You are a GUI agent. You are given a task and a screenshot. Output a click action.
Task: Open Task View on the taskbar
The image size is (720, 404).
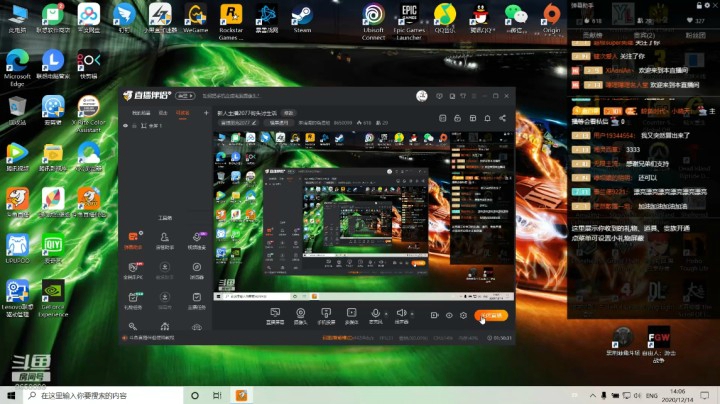217,395
